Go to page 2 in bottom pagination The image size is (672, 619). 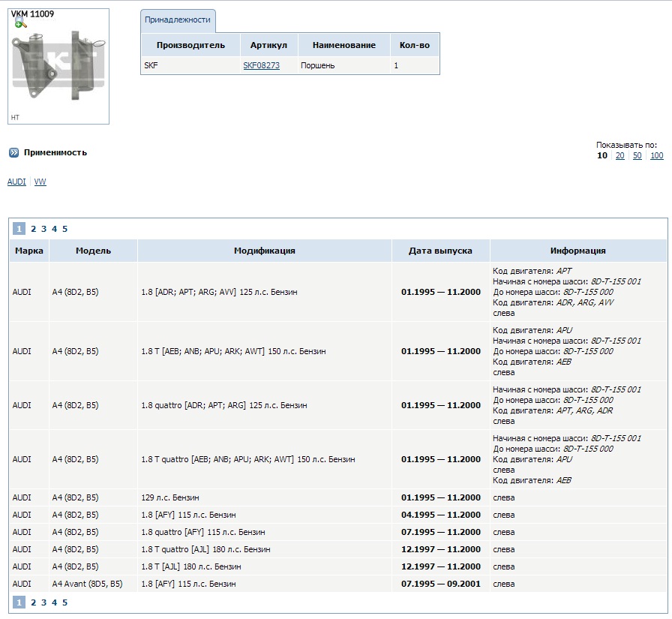(34, 602)
